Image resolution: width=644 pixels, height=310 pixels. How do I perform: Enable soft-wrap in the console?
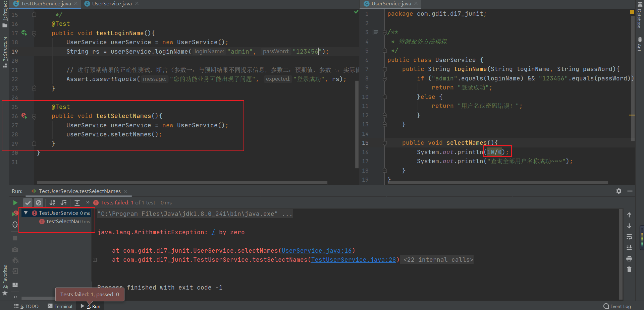click(x=630, y=237)
